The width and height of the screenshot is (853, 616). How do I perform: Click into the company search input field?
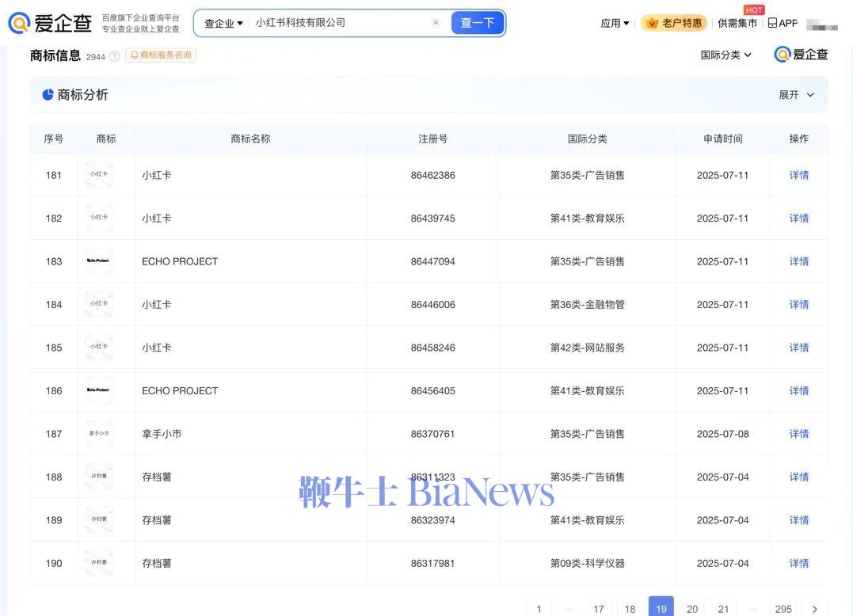[x=341, y=23]
